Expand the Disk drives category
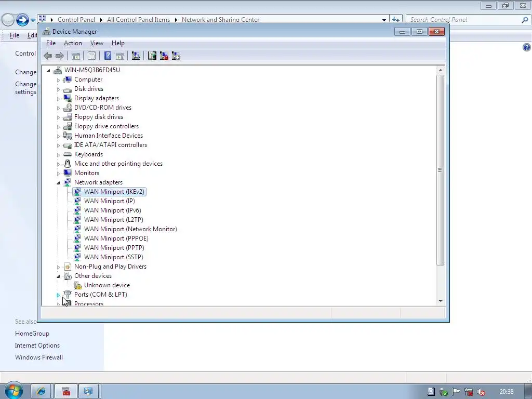 click(58, 89)
